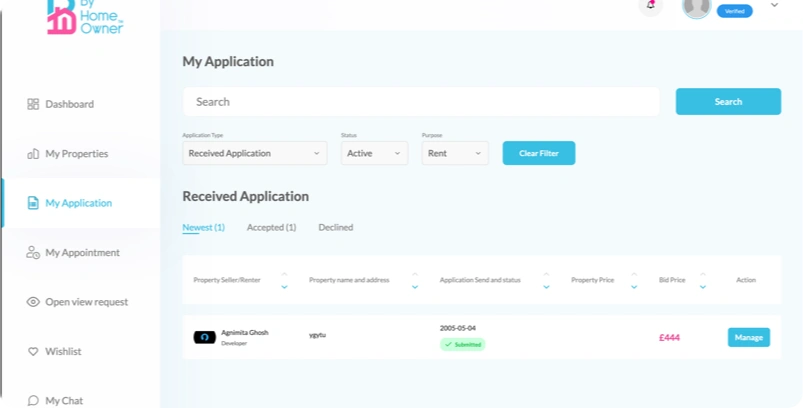Expand the Application Type dropdown
803x408 pixels.
coord(255,153)
